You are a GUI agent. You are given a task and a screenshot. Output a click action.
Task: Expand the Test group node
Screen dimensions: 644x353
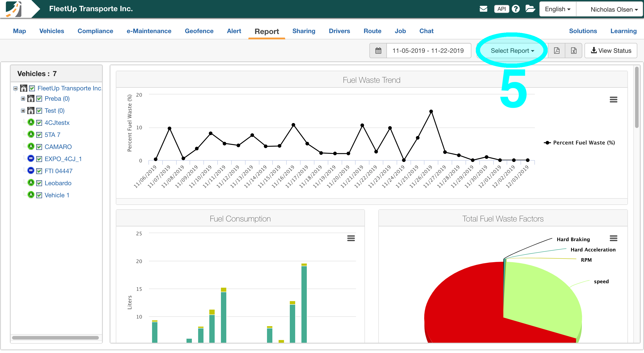tap(23, 111)
